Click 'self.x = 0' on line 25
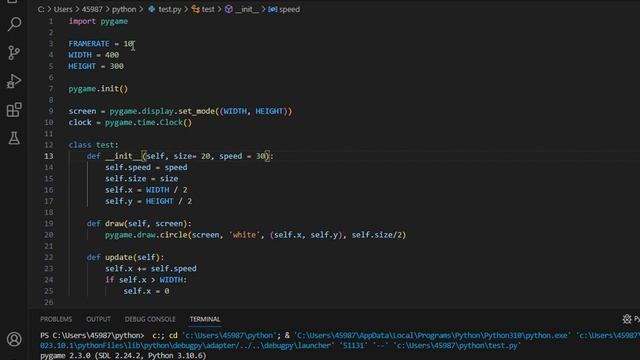Image resolution: width=640 pixels, height=360 pixels. (x=146, y=291)
